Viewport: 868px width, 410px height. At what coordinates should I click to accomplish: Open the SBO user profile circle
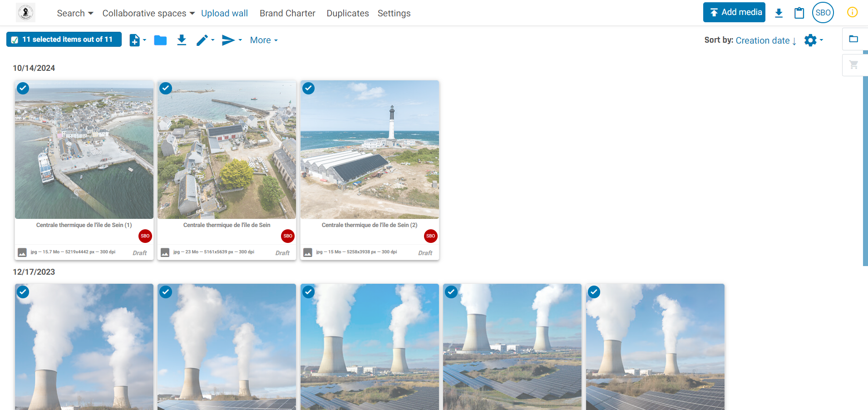pos(823,13)
